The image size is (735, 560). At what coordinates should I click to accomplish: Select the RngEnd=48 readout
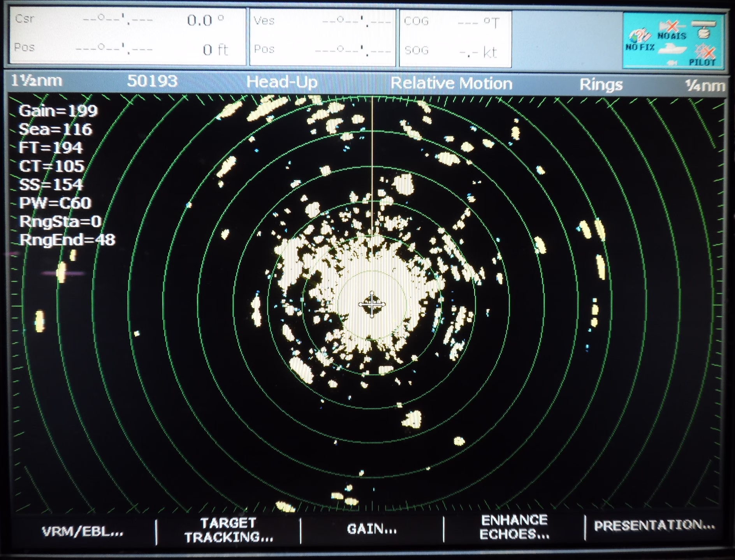point(67,239)
